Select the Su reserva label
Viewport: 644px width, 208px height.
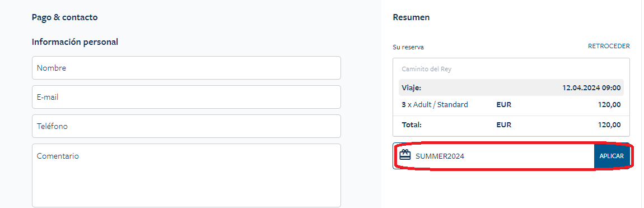pos(408,47)
